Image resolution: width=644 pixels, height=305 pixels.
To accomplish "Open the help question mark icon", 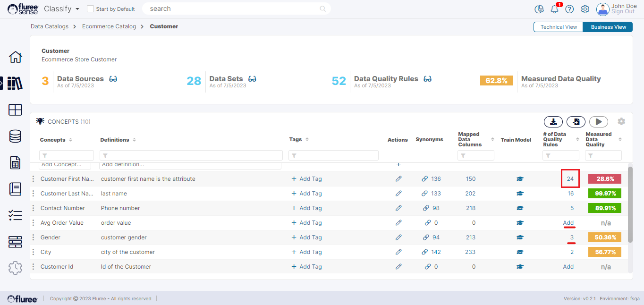I will click(x=569, y=9).
